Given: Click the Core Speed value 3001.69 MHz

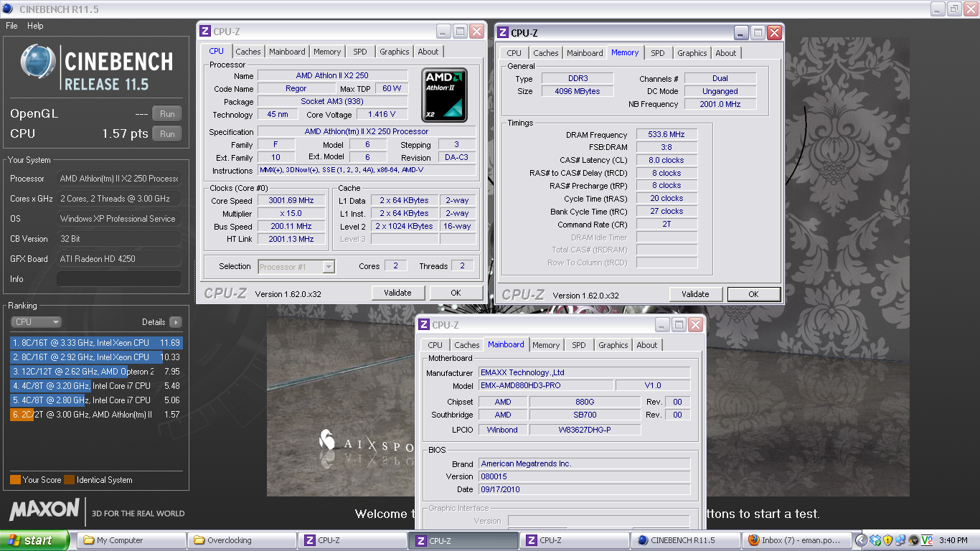Looking at the screenshot, I should click(x=291, y=201).
